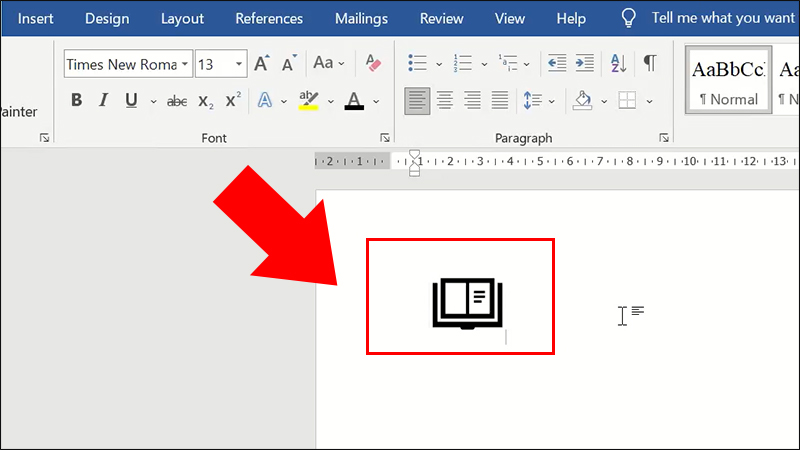Apply strikethrough to selected text
This screenshot has width=800, height=450.
pyautogui.click(x=177, y=101)
